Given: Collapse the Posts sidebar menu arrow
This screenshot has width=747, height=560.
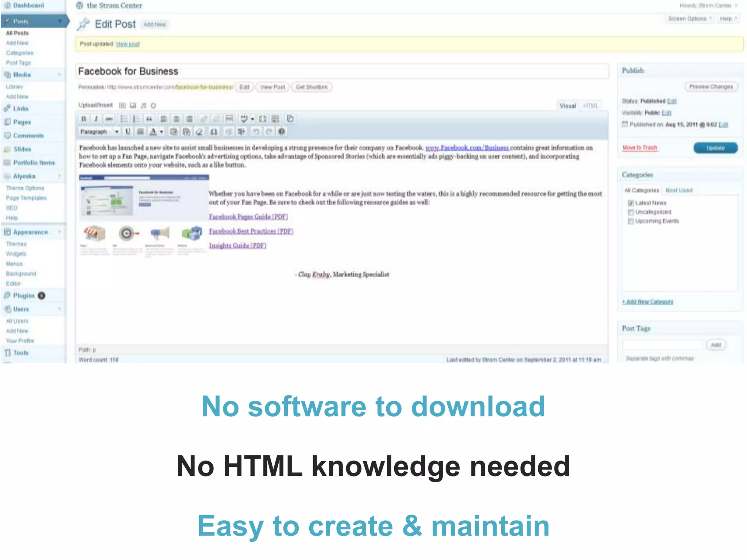Looking at the screenshot, I should pyautogui.click(x=60, y=21).
